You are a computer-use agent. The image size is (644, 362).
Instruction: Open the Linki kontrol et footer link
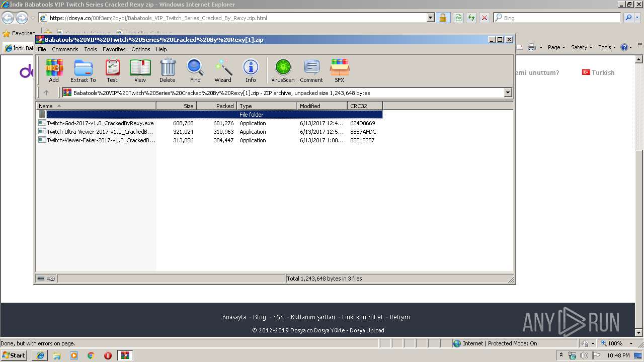coord(362,317)
